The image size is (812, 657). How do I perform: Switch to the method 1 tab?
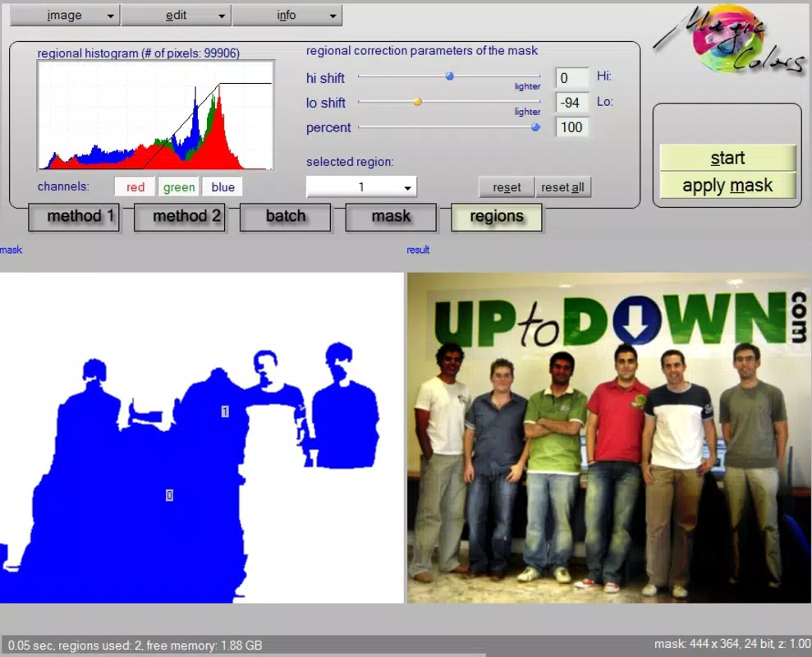(x=74, y=217)
